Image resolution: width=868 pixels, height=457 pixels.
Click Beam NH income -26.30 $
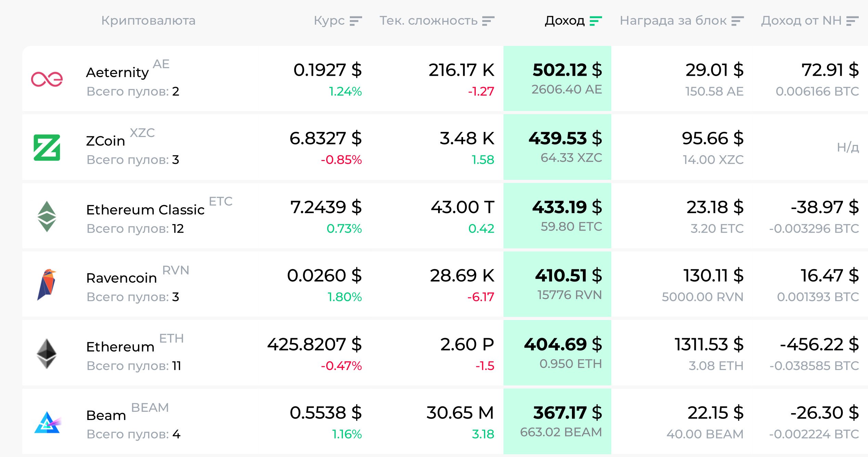click(825, 412)
